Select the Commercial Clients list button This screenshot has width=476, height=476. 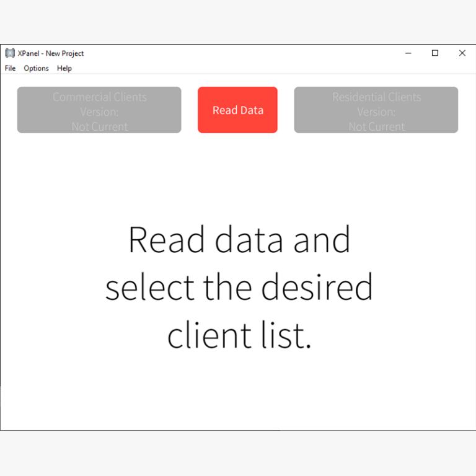(x=99, y=110)
